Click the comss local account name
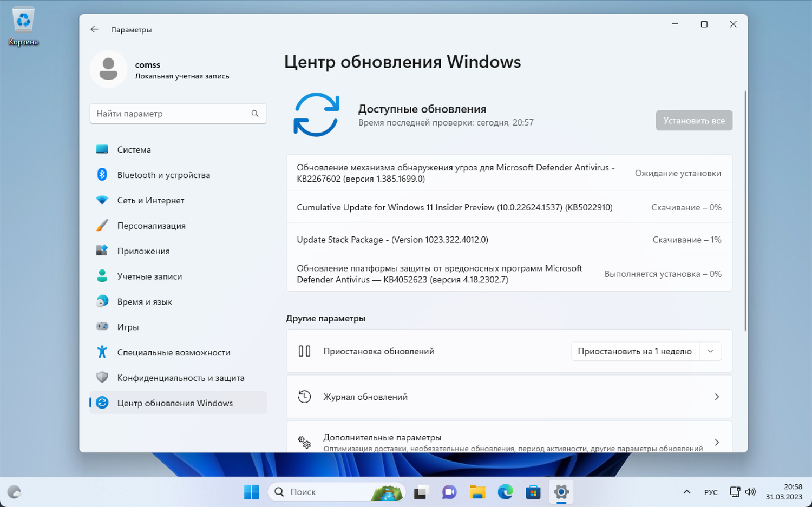812x507 pixels. [147, 65]
